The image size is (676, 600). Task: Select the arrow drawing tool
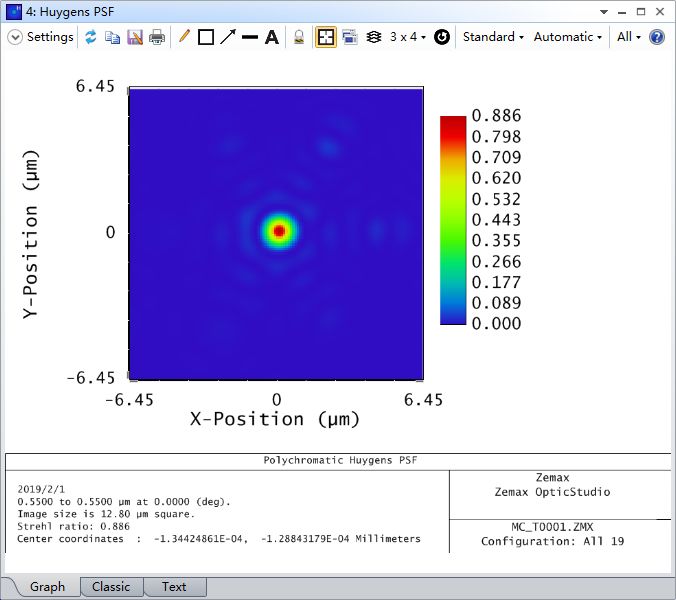click(x=228, y=37)
